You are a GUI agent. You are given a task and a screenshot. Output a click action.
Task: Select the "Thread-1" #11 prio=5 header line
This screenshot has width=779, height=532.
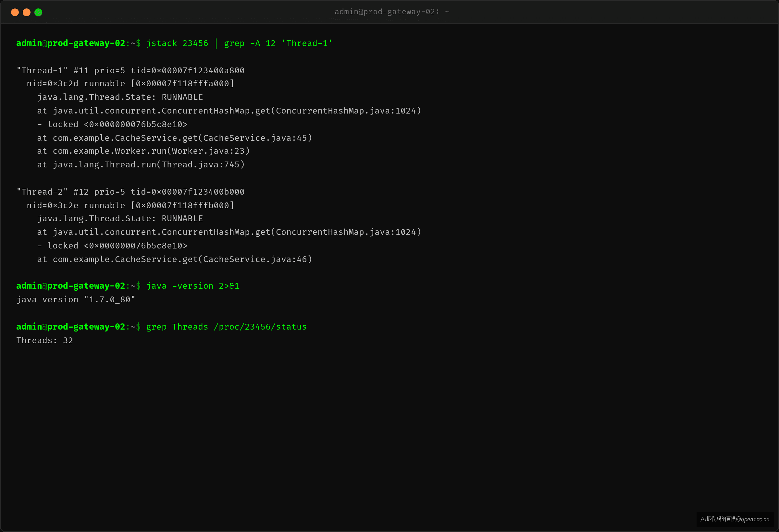coord(130,71)
